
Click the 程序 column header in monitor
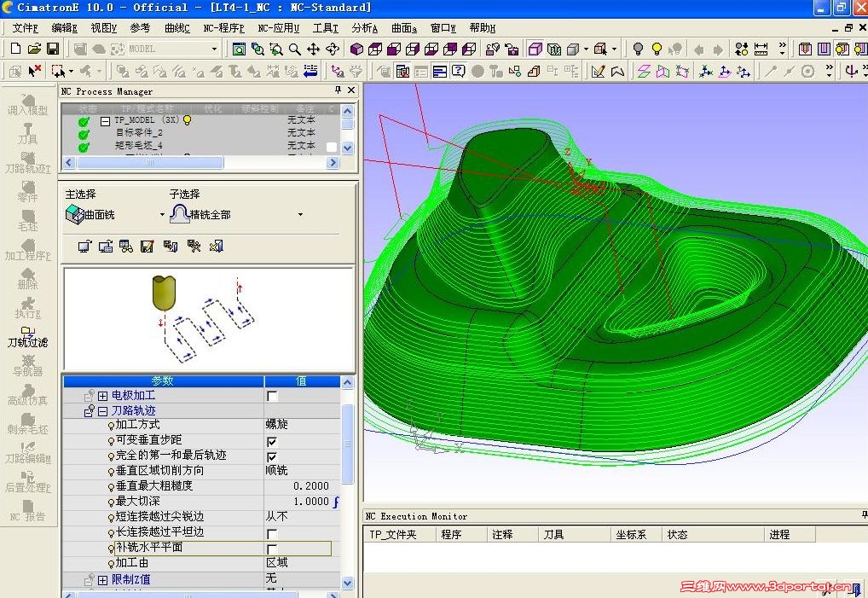(461, 534)
